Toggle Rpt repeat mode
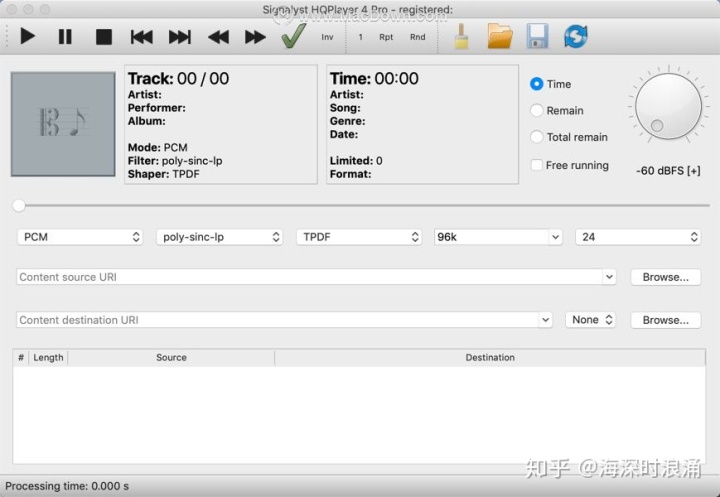The image size is (720, 497). (x=386, y=37)
